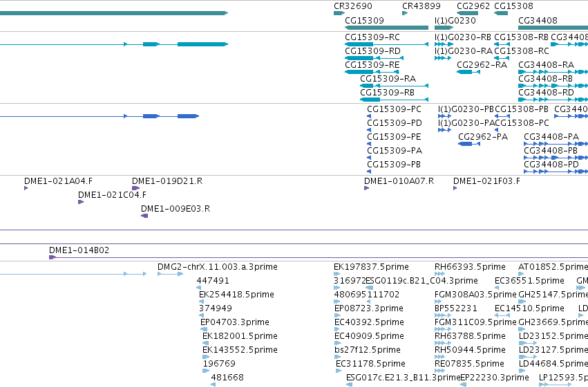The image size is (588, 388).
Task: Click the RH63788.5prime EST
Action: [443, 343]
